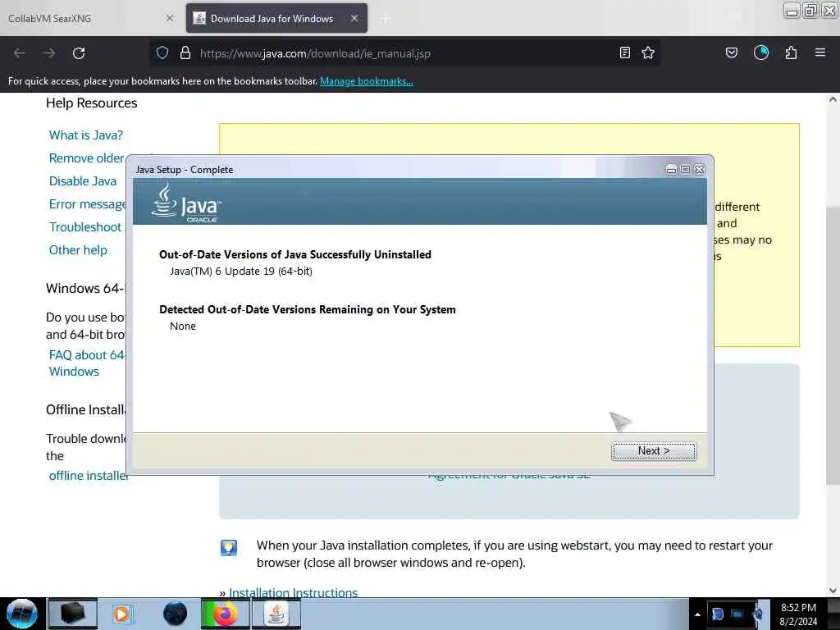Open the Disable Java help link
Viewport: 840px width, 630px height.
pos(83,181)
